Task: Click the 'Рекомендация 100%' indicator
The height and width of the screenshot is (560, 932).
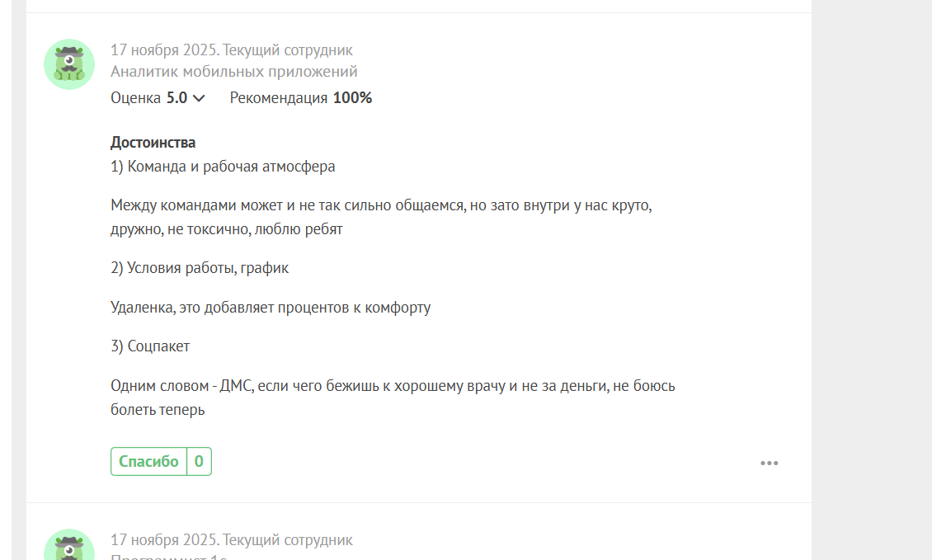Action: [x=300, y=98]
